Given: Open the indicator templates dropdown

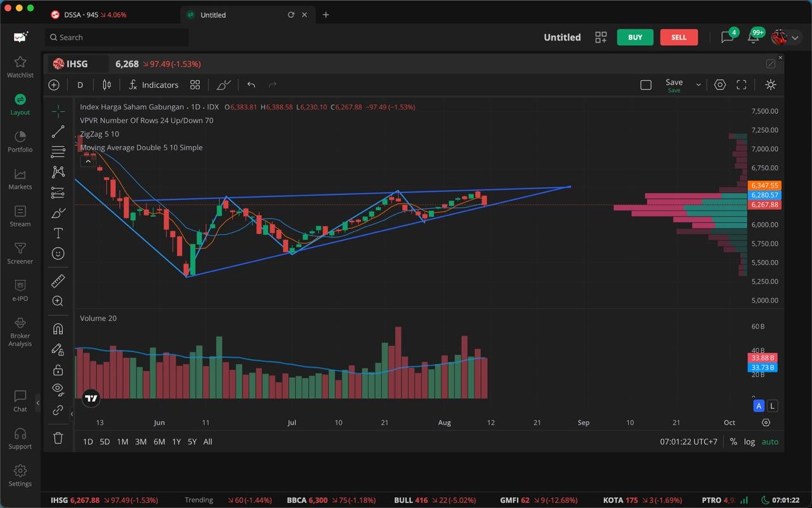Looking at the screenshot, I should [195, 85].
